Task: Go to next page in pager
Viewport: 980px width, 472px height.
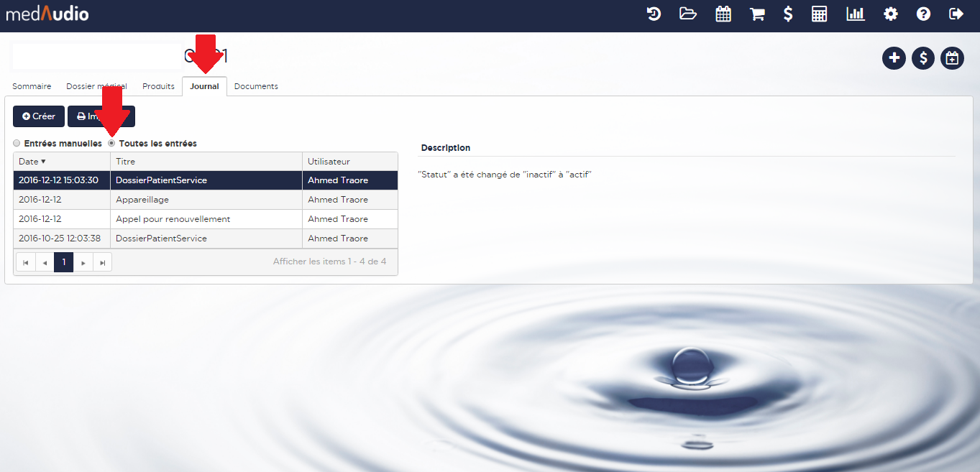Action: tap(83, 263)
